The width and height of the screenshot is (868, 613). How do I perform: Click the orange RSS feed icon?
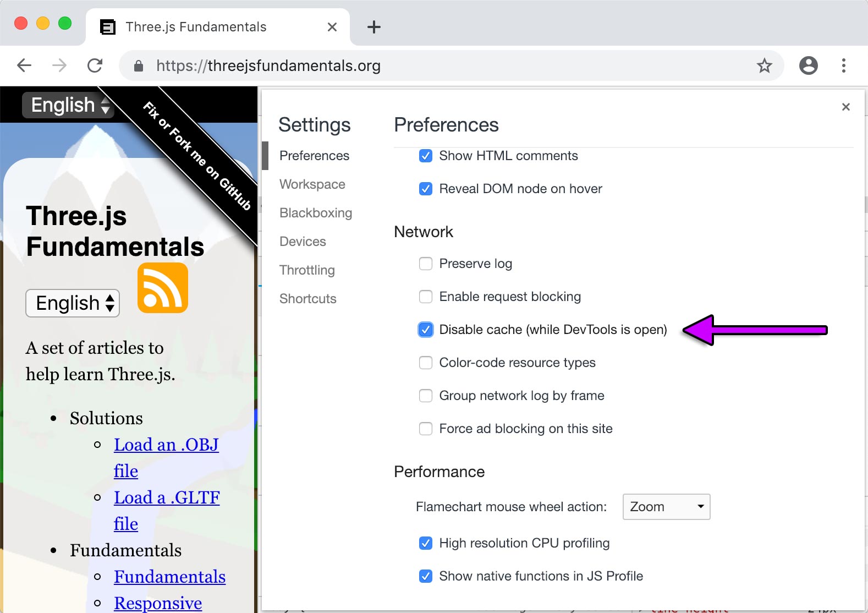click(162, 288)
